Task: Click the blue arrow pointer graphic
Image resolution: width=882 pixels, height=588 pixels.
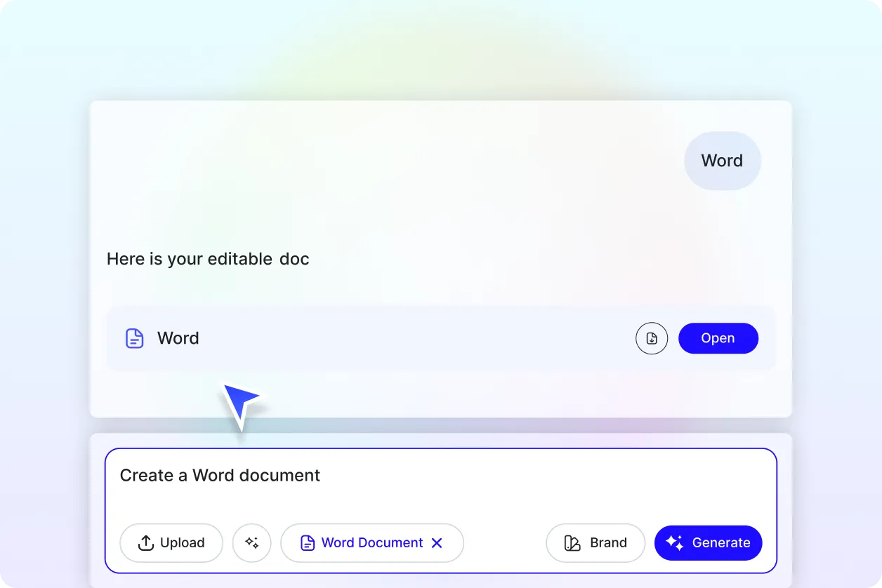Action: (x=240, y=403)
